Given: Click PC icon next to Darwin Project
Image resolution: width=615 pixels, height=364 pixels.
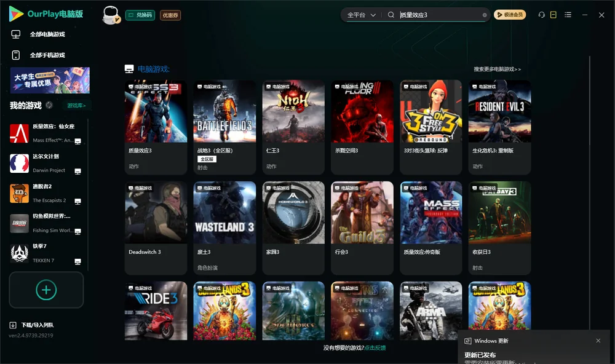Looking at the screenshot, I should [77, 172].
